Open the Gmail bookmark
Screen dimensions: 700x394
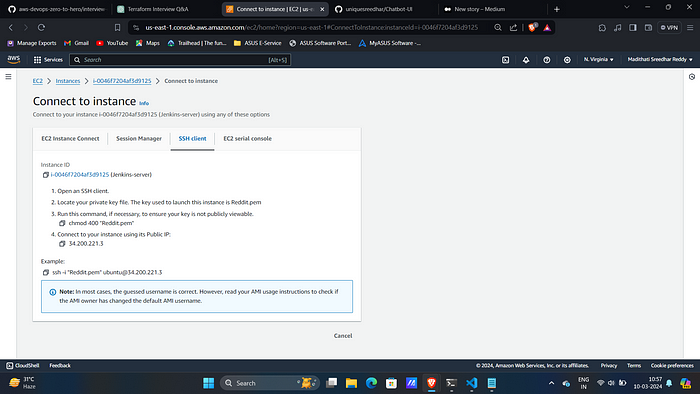click(x=76, y=43)
